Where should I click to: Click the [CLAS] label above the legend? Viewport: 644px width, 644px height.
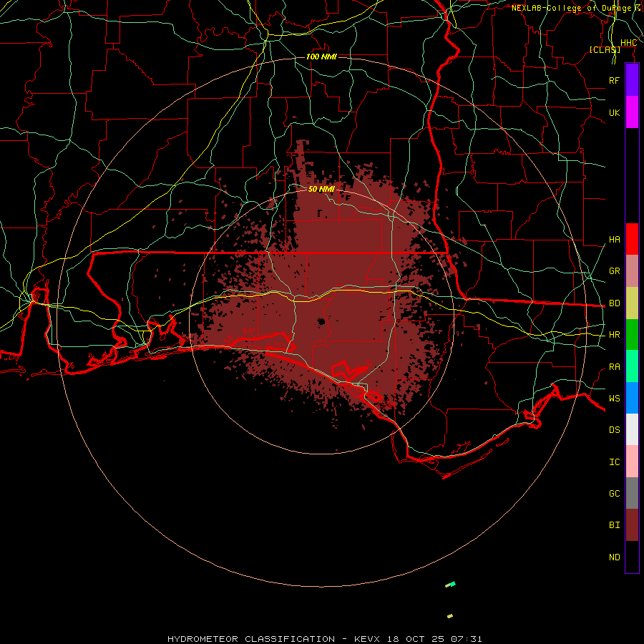[605, 49]
